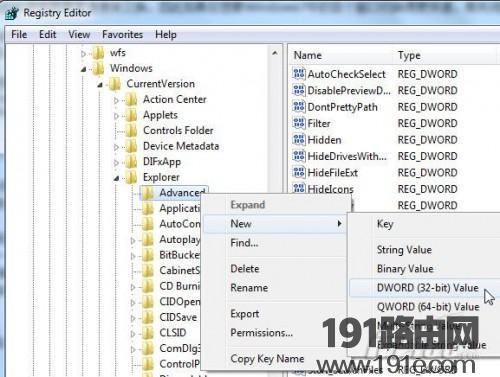
Task: Click the CLSID folder icon
Action: pos(148,333)
